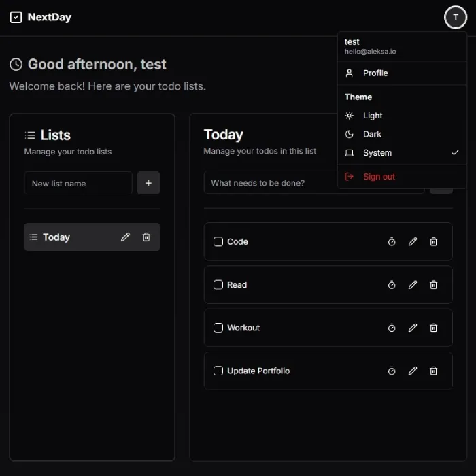Sign out of the account

[379, 177]
